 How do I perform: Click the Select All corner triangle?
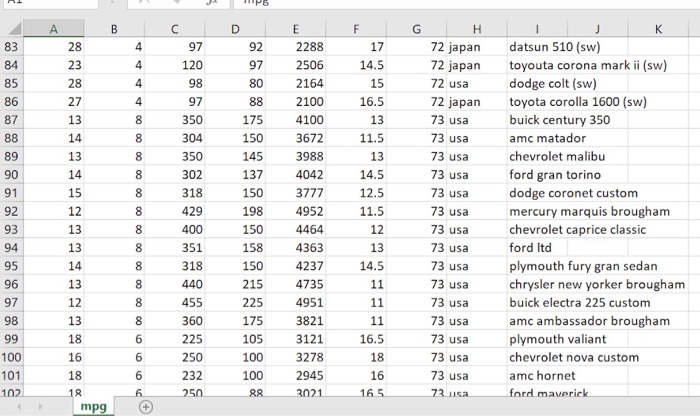[x=13, y=29]
